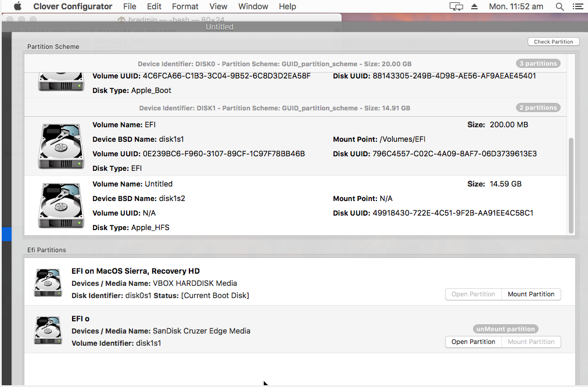Click the clock showing Mon. 11:52 am

(516, 6)
